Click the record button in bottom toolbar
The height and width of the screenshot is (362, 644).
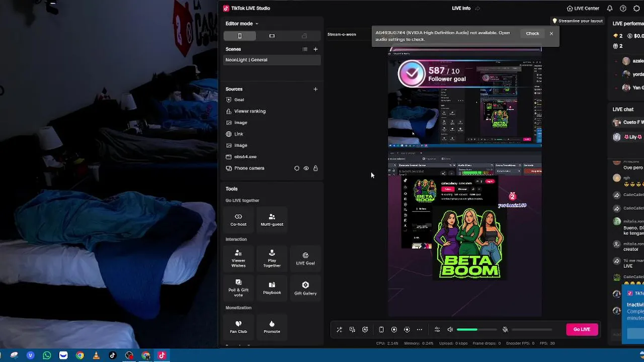coord(394,330)
